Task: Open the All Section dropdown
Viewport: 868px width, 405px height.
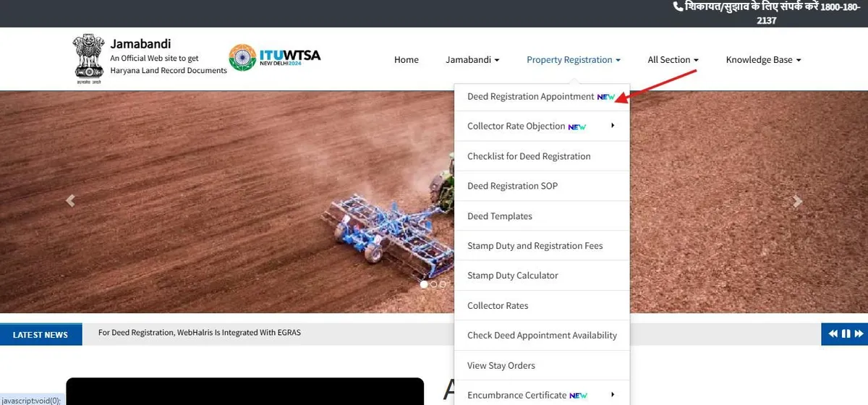Action: 673,60
